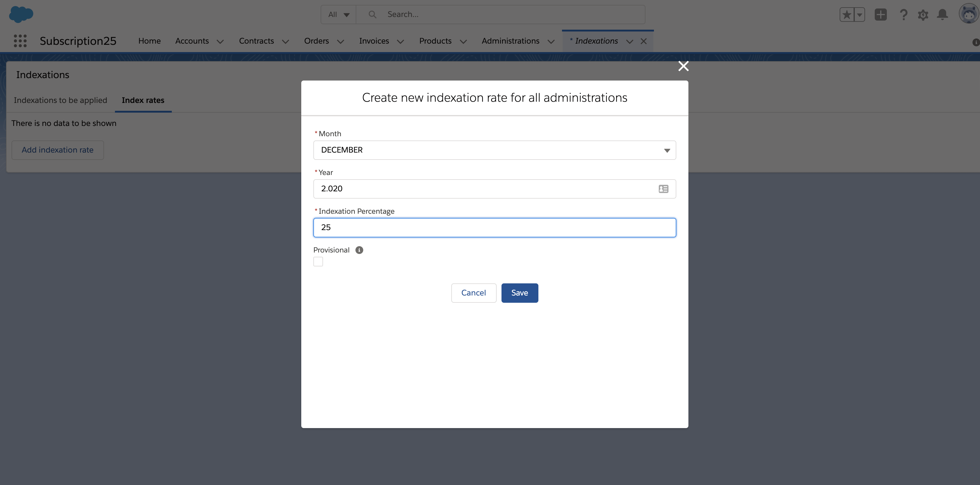Go to the Home navigation tab

pyautogui.click(x=149, y=41)
